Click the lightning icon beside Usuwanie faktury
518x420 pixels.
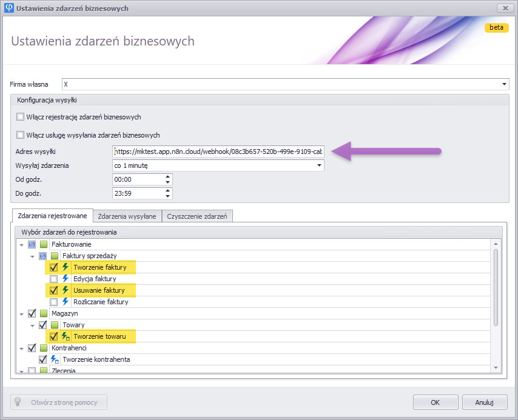[66, 290]
